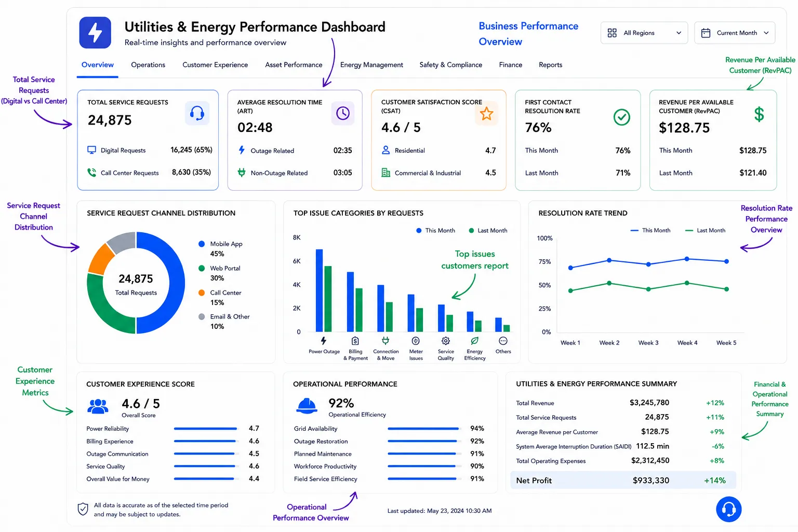This screenshot has height=532, width=798.
Task: Click the Overall Value for Money bar
Action: click(206, 478)
